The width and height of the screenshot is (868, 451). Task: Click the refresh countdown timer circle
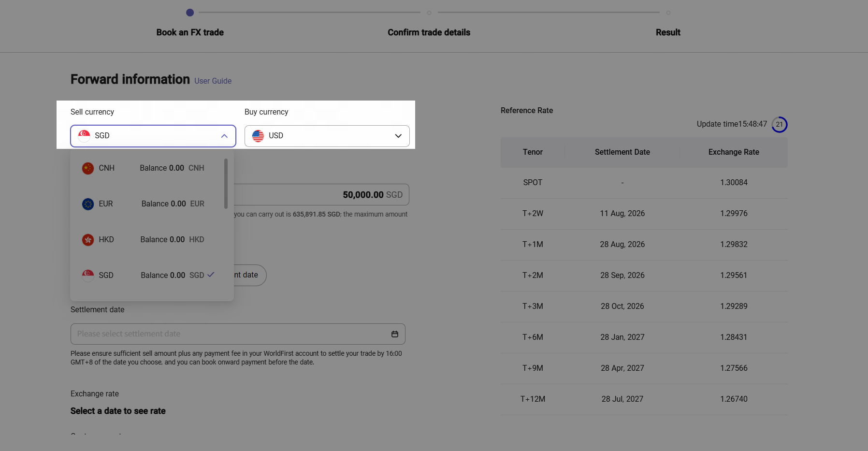[x=779, y=125]
